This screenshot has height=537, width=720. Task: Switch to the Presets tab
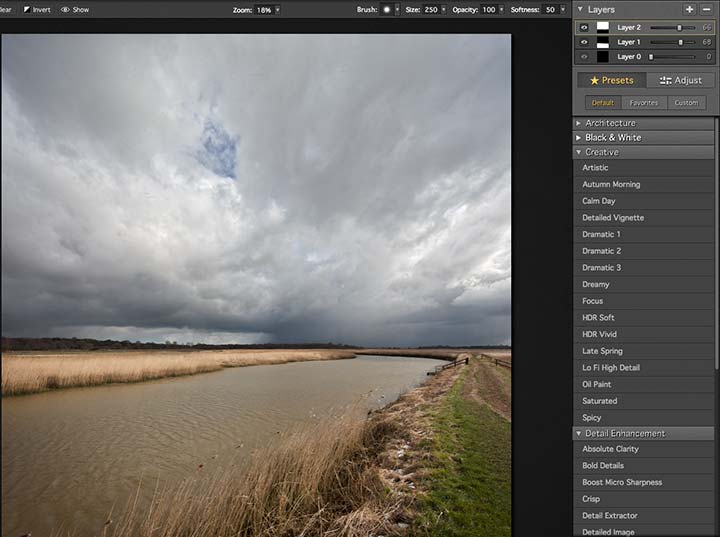[612, 80]
